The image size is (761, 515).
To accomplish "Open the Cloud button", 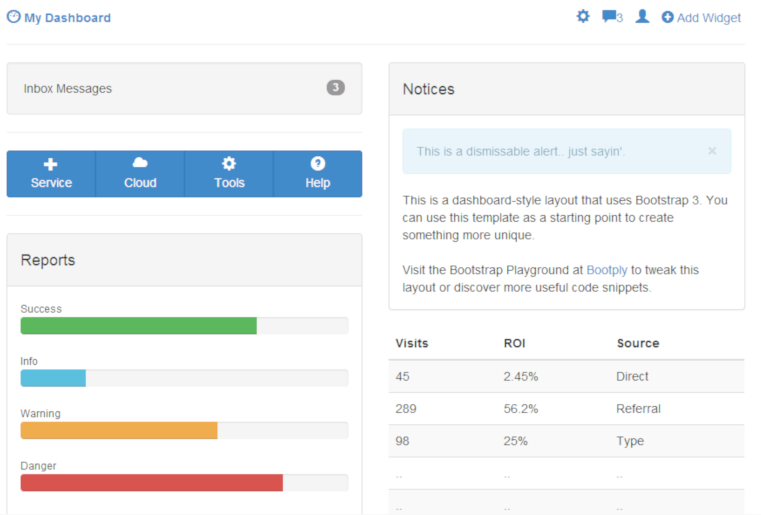I will click(x=140, y=173).
